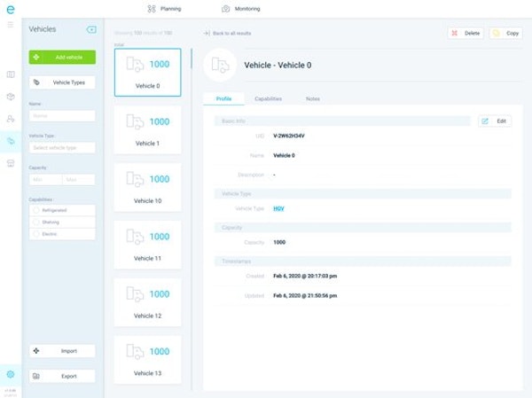This screenshot has height=398, width=532.
Task: Open the Planning menu
Action: 164,8
